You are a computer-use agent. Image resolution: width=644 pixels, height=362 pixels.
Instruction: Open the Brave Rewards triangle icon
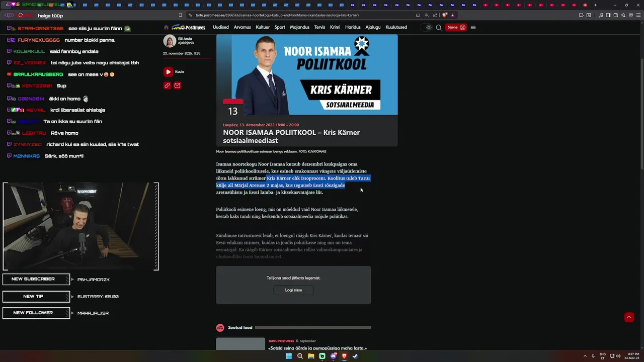click(x=453, y=15)
